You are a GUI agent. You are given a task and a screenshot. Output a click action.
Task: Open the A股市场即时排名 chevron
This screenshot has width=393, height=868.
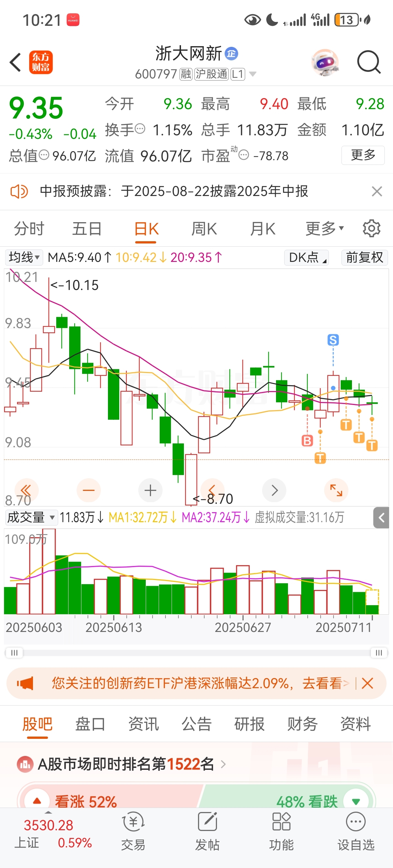[223, 764]
